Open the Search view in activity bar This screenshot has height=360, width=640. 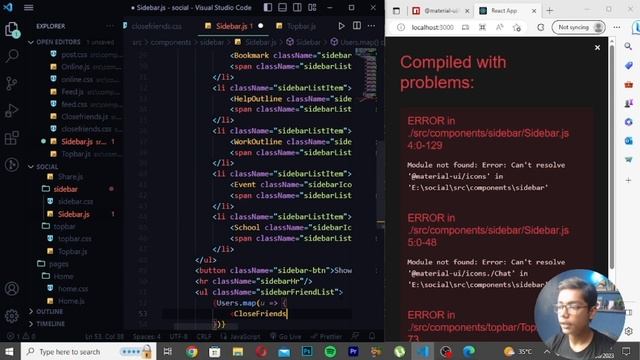[x=11, y=56]
